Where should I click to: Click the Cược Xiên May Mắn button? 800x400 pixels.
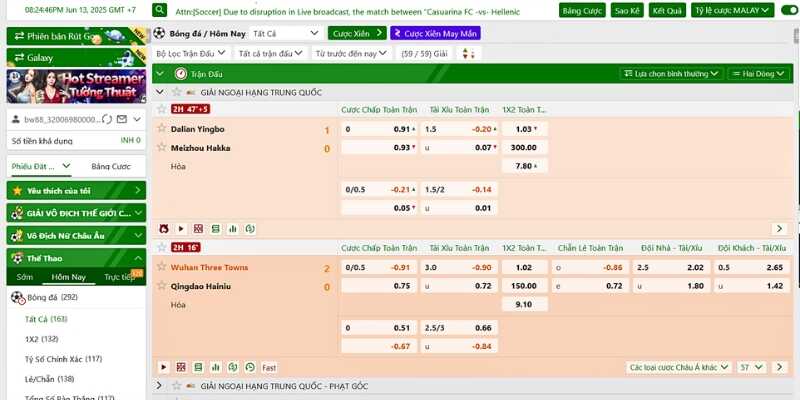coord(435,33)
